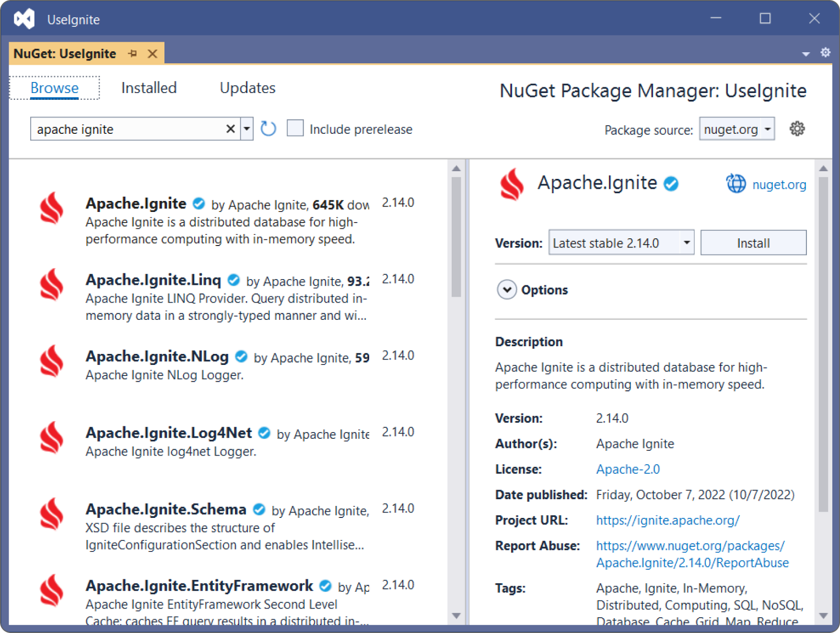This screenshot has height=633, width=840.
Task: Click the globe icon beside nuget.org
Action: 736,184
